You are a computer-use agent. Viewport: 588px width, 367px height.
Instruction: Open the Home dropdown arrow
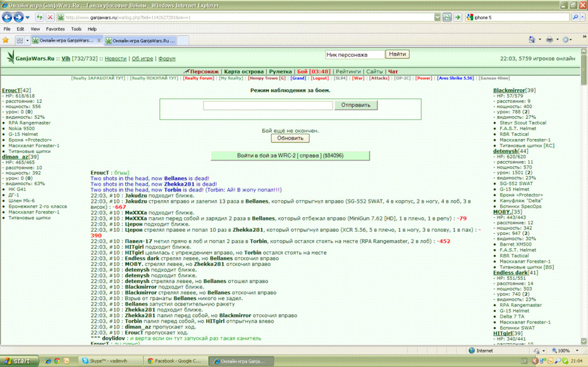tap(539, 39)
